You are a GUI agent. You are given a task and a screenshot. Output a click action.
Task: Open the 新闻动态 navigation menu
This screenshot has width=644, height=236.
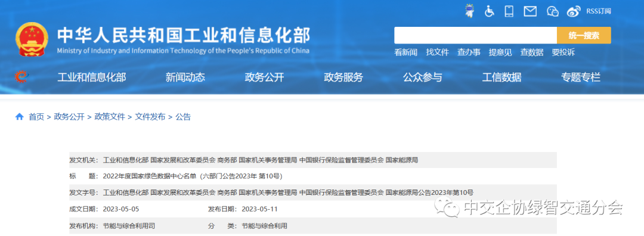click(x=185, y=77)
